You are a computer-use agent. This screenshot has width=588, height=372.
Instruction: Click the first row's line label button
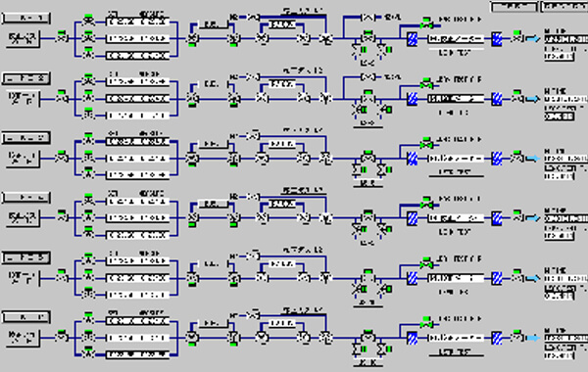[x=25, y=18]
